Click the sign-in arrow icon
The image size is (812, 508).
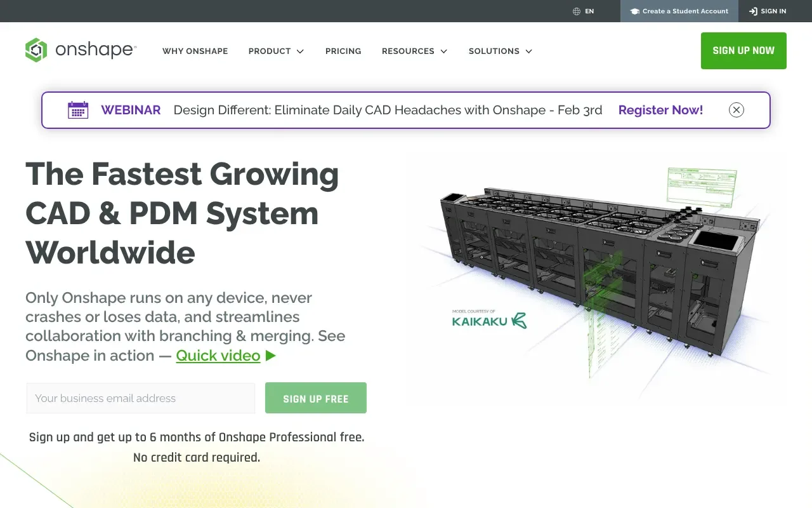(753, 11)
